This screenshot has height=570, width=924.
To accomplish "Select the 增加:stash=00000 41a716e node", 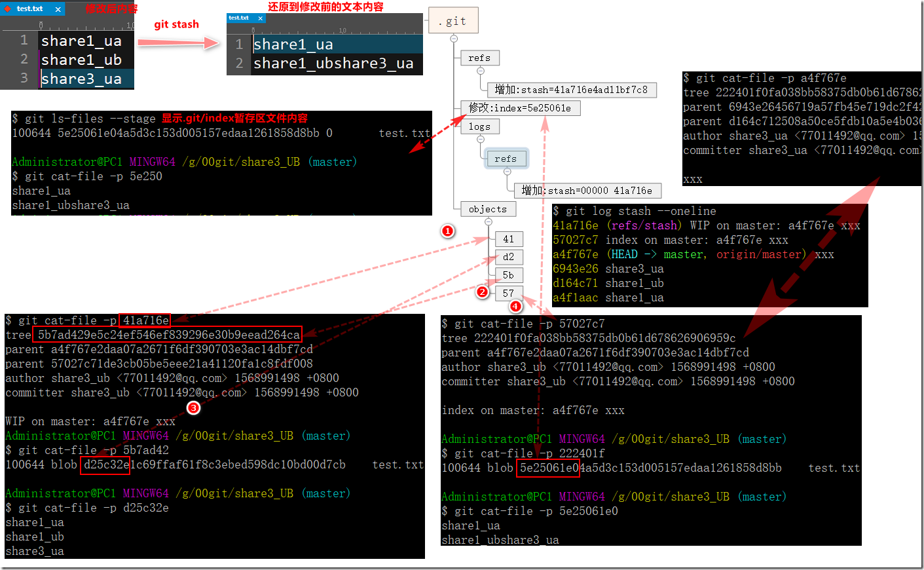I will (587, 191).
